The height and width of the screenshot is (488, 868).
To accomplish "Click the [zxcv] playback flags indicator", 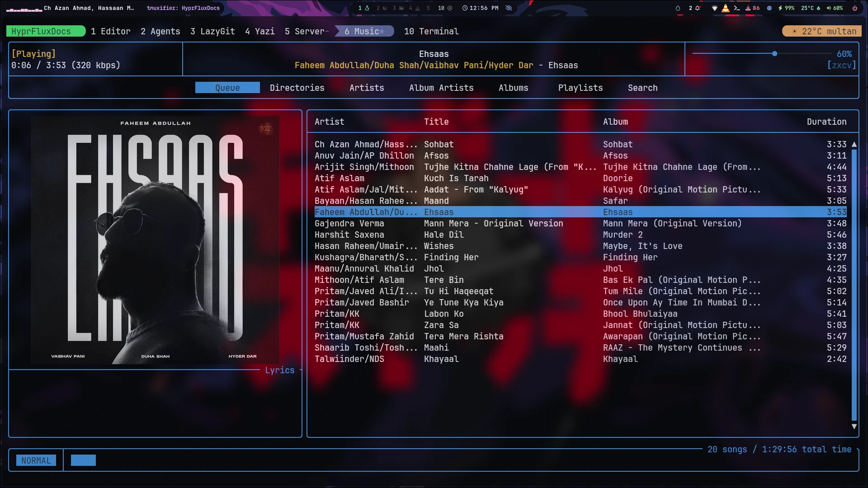I will click(841, 65).
